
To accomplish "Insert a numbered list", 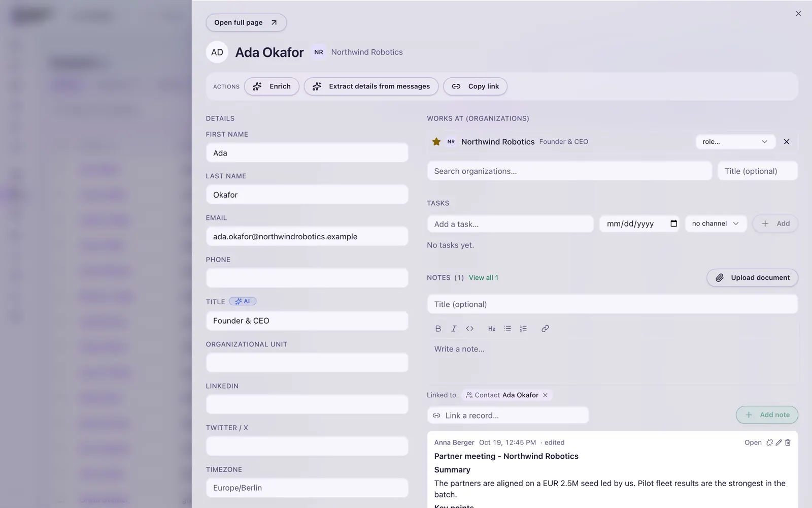I will pyautogui.click(x=523, y=329).
